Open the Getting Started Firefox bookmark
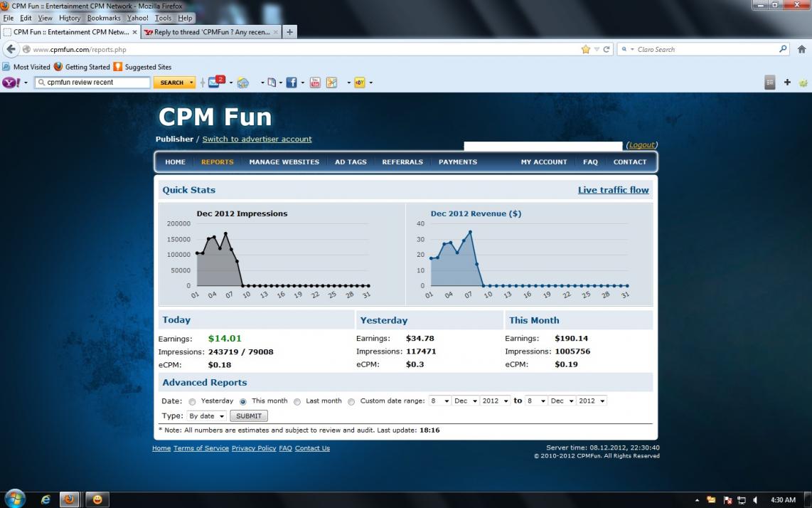This screenshot has height=508, width=812. (x=82, y=67)
